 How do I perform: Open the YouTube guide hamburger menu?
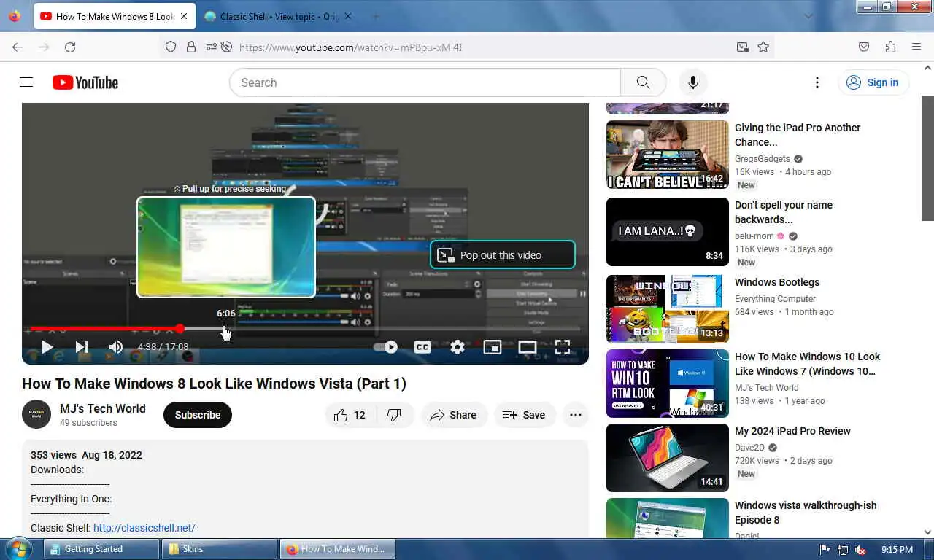click(x=26, y=82)
